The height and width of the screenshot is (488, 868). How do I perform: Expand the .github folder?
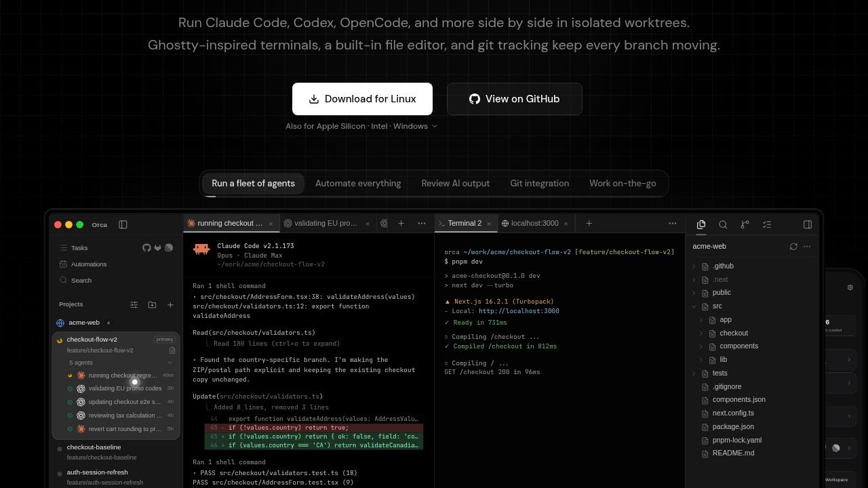pos(753,266)
